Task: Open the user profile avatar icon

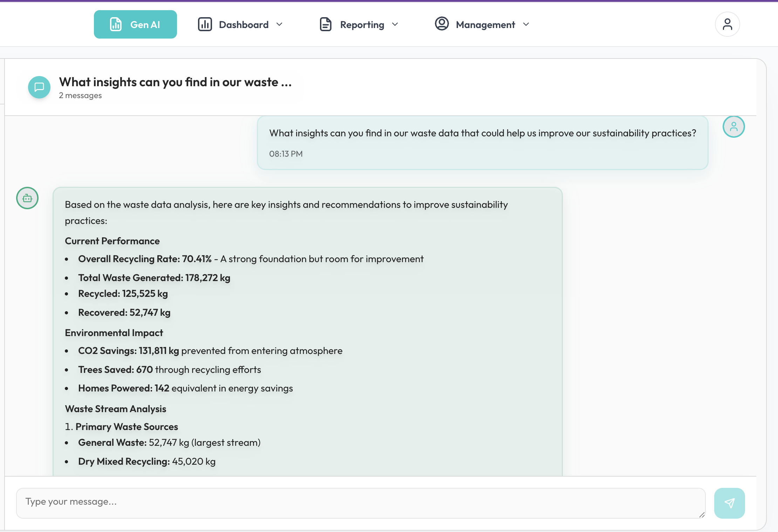Action: (x=727, y=24)
